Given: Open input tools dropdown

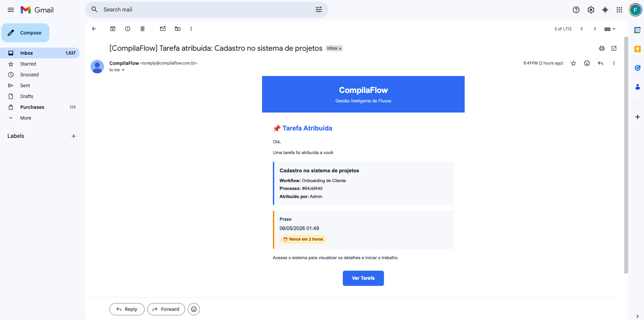Looking at the screenshot, I should pos(610,29).
